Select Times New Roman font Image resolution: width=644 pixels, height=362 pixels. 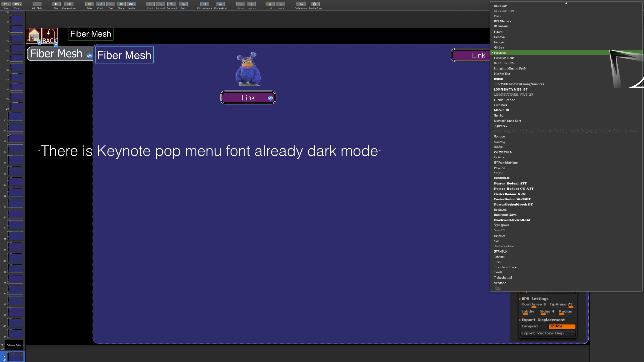click(x=566, y=267)
